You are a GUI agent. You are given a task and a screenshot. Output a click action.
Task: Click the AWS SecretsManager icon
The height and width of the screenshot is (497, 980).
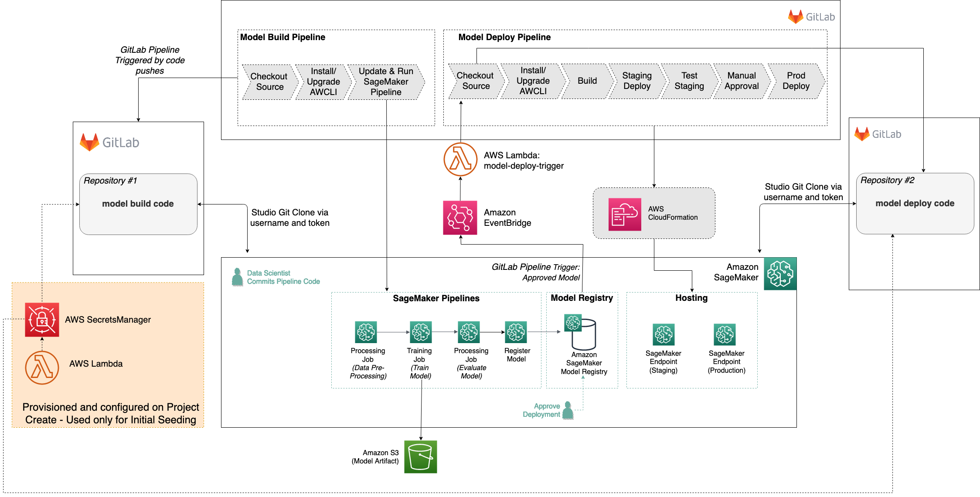42,320
